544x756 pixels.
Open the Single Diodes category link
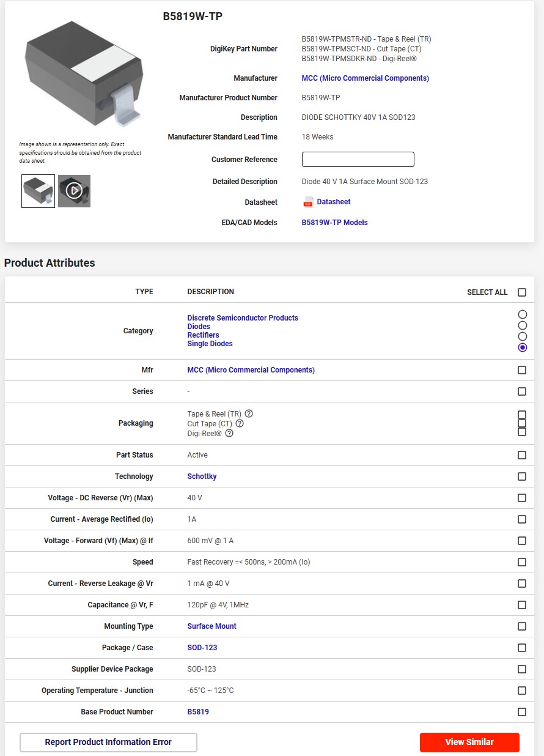point(210,344)
